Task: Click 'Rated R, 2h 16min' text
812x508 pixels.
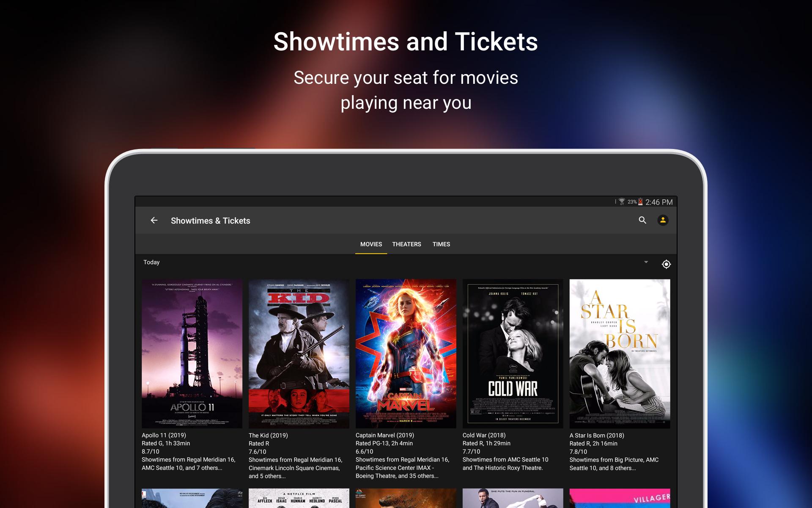Action: [593, 443]
